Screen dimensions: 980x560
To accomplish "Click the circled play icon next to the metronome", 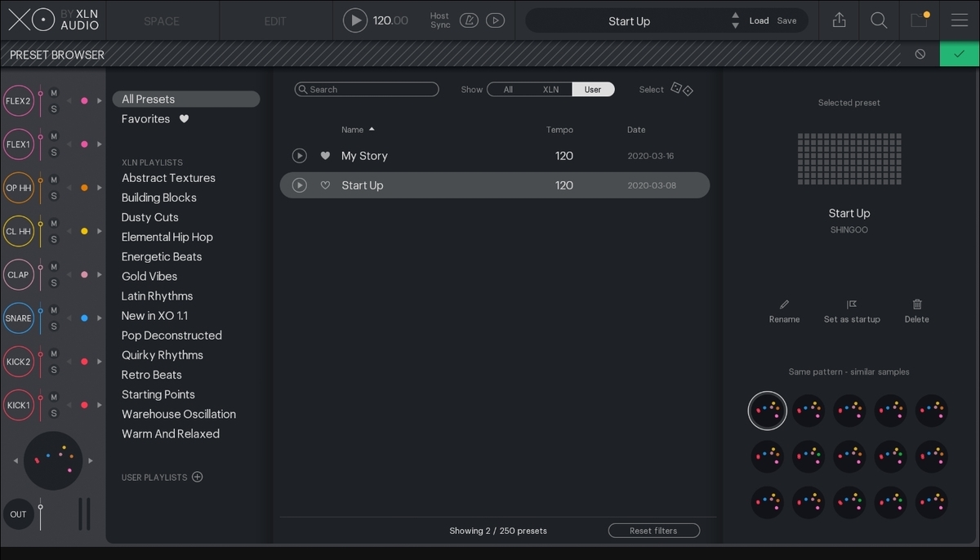I will coord(495,20).
